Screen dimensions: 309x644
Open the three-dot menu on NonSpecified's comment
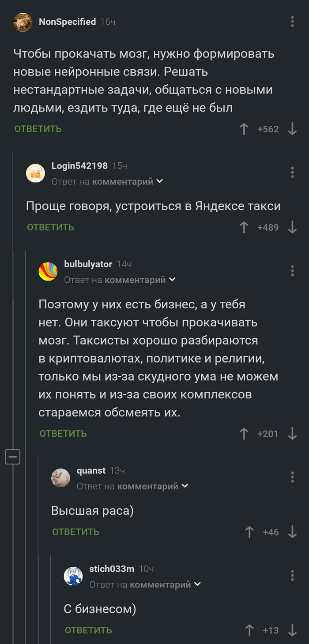tap(292, 21)
